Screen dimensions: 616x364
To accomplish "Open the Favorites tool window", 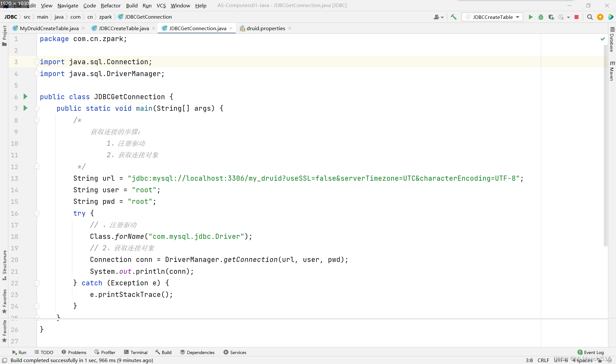I will click(x=4, y=301).
